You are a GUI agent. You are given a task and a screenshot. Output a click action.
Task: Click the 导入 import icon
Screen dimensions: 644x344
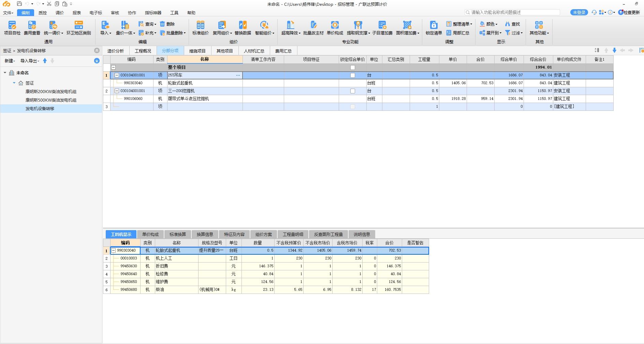click(x=105, y=28)
